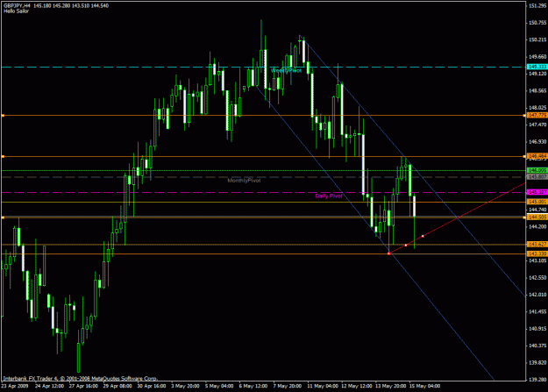Screen dimensions: 548x392
Task: Click the '11 May 04:00' time label
Action: pos(323,387)
